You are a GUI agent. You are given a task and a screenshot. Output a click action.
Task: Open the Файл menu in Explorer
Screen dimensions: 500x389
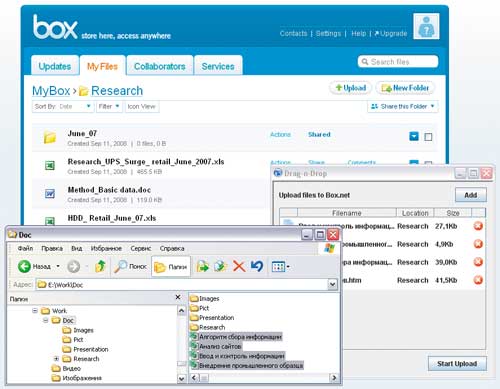[25, 248]
